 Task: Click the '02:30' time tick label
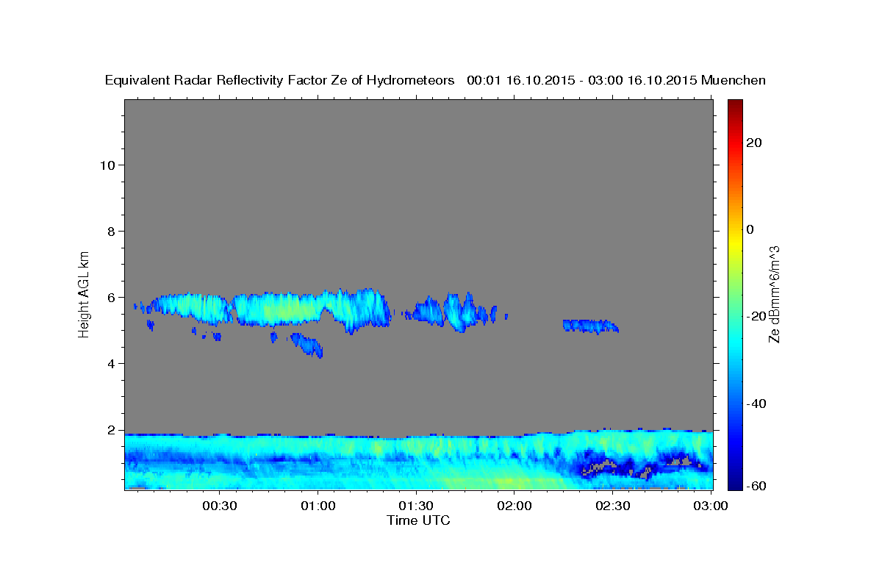pos(612,506)
